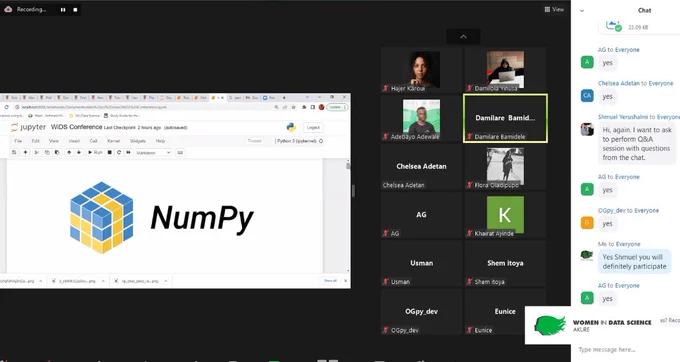Move selected cell up
This screenshot has width=680, height=362.
click(69, 153)
